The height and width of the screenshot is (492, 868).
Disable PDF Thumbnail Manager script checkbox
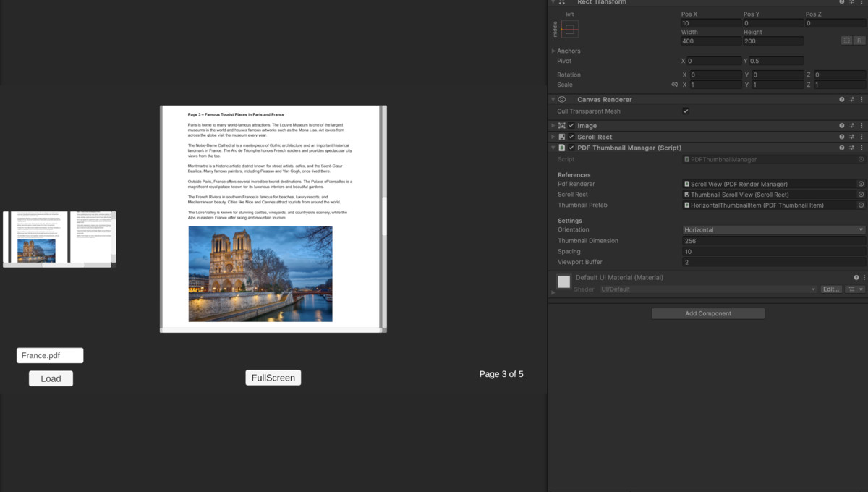(571, 148)
